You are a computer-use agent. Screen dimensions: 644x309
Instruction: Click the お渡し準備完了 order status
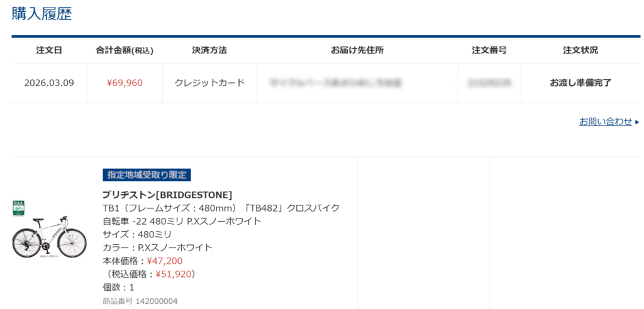[580, 83]
